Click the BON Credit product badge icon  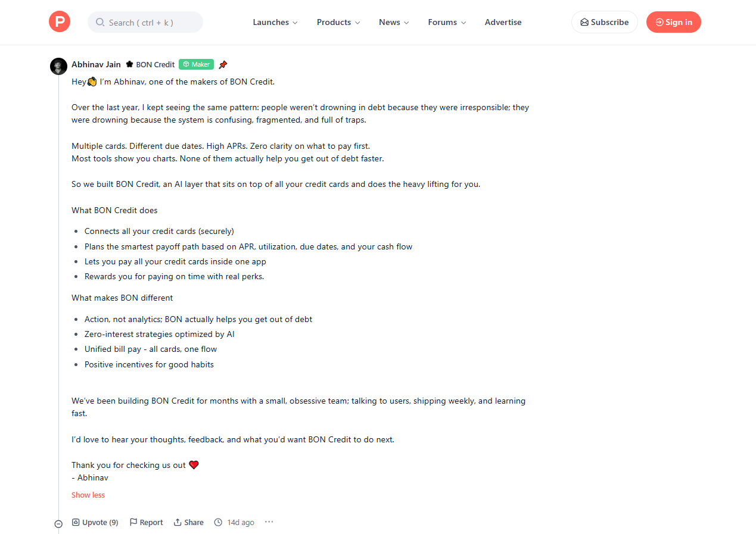[129, 64]
